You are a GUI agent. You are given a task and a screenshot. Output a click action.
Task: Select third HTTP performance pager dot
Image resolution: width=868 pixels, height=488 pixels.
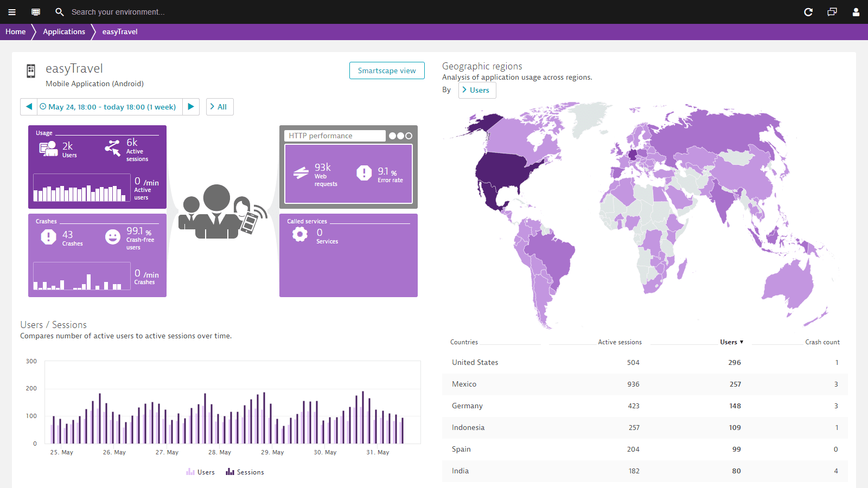409,136
